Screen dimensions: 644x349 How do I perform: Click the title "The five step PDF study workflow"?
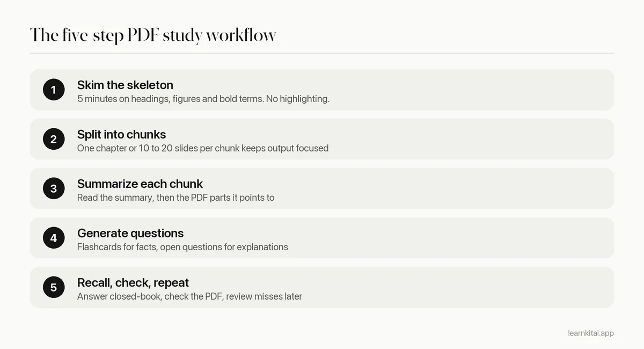click(x=153, y=35)
